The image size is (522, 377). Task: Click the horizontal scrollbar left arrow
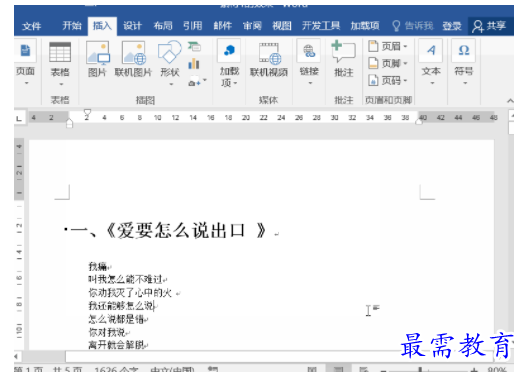pyautogui.click(x=16, y=356)
